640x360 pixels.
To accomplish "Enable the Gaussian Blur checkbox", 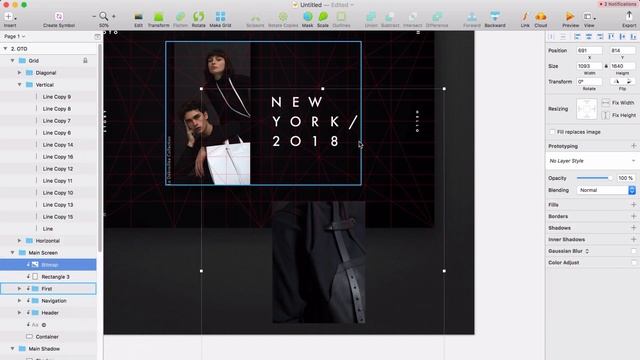I will (633, 251).
